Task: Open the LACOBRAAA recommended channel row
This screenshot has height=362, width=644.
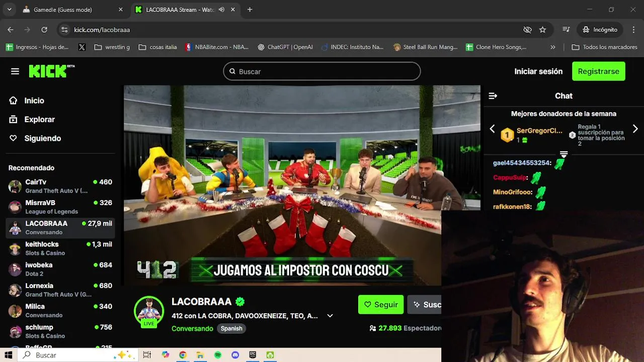Action: [x=60, y=228]
